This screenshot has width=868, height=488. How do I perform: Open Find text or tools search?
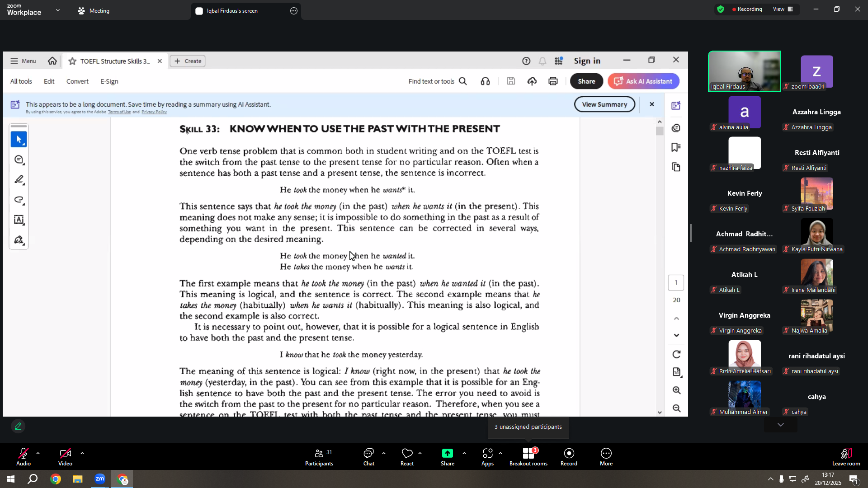[438, 81]
